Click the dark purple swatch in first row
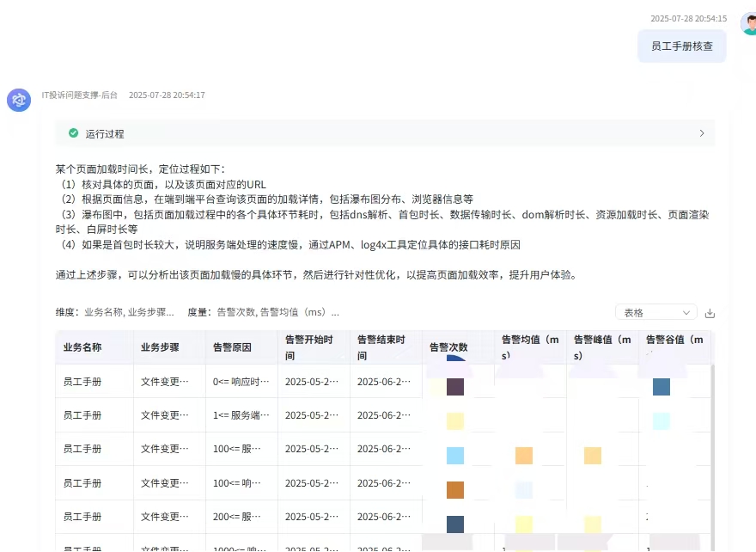 [455, 387]
